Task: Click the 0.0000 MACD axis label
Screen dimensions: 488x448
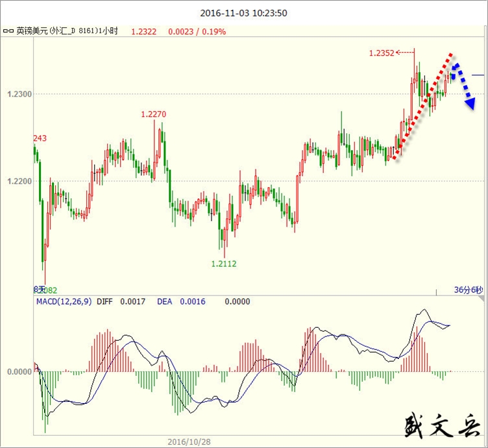Action: 19,372
